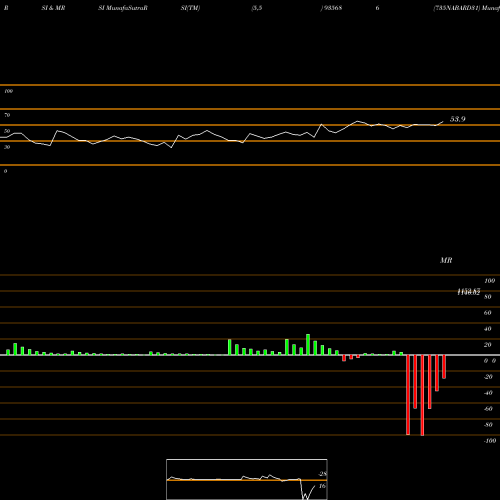Click the 'MR' panel title

[446, 260]
